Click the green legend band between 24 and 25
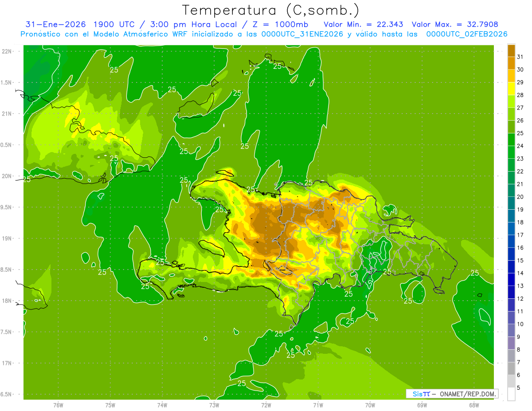532x411 pixels. coord(511,140)
